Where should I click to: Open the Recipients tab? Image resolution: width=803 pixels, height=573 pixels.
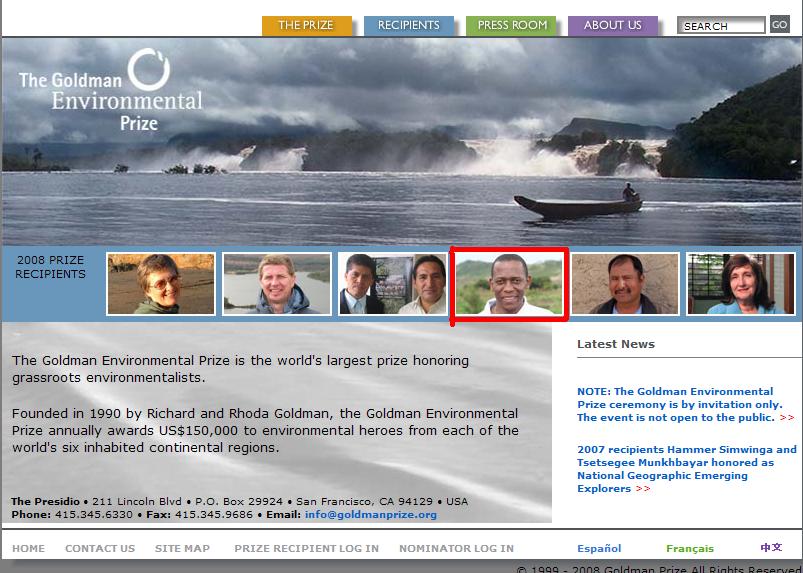[409, 25]
